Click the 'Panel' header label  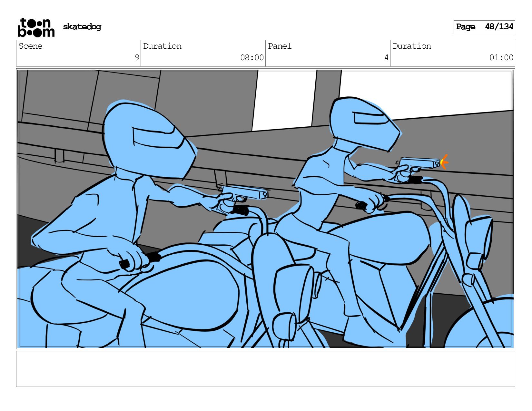click(280, 46)
